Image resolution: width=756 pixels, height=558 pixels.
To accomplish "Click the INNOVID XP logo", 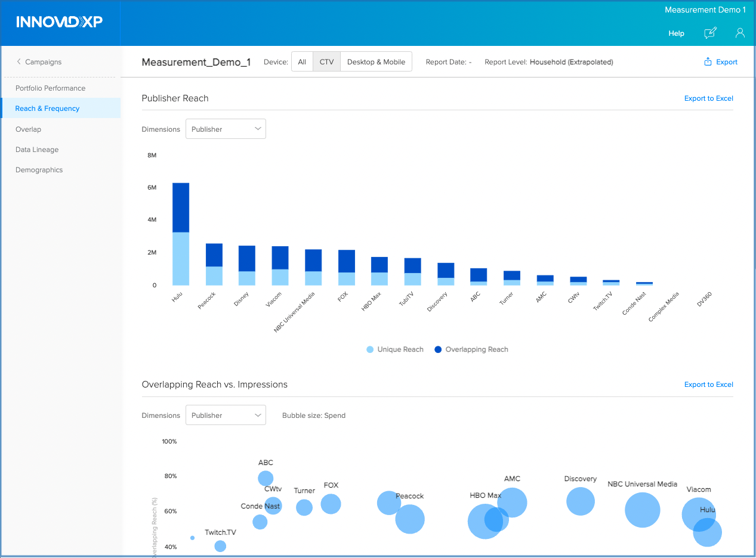I will tap(60, 22).
